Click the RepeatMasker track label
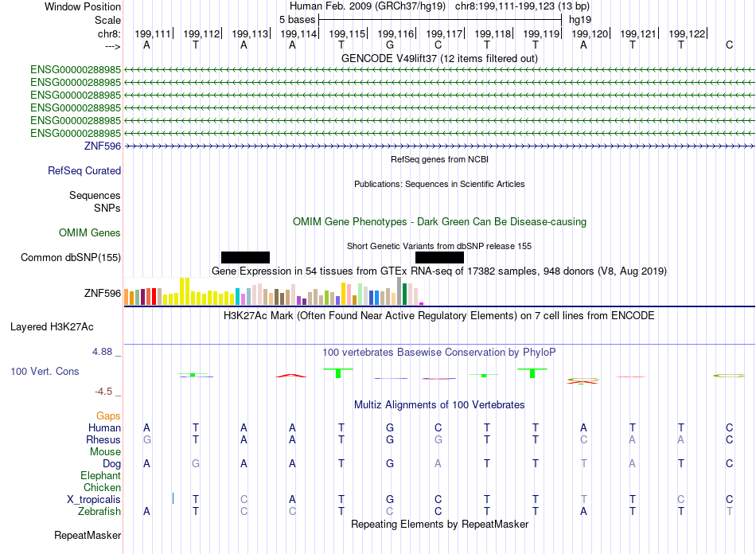Image resolution: width=756 pixels, height=554 pixels. [88, 535]
